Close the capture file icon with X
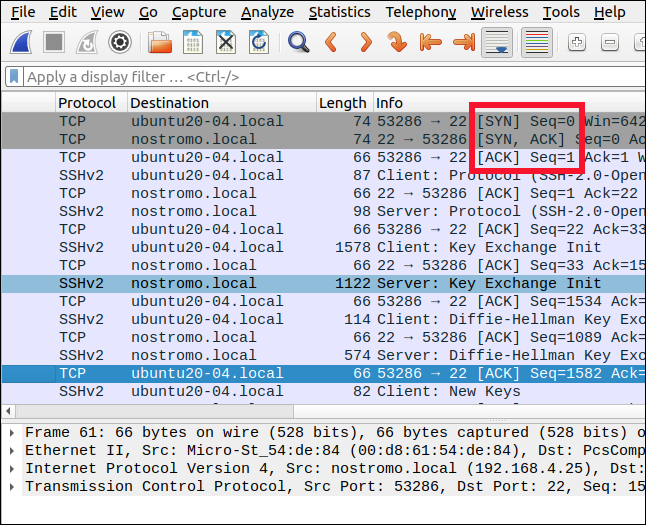The image size is (646, 525). (226, 42)
